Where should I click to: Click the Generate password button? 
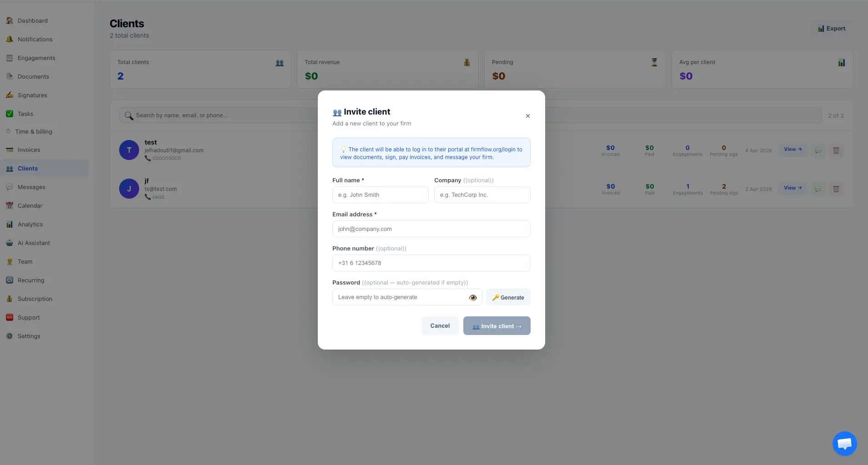508,297
